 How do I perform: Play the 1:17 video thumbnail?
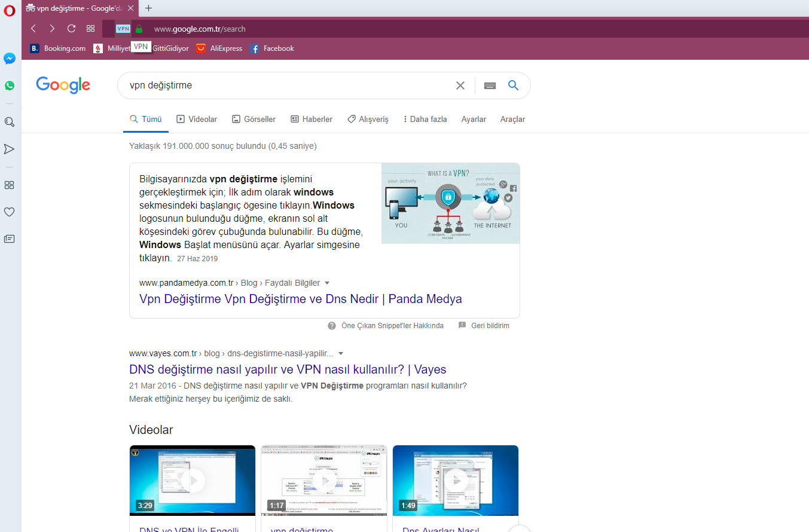(324, 480)
